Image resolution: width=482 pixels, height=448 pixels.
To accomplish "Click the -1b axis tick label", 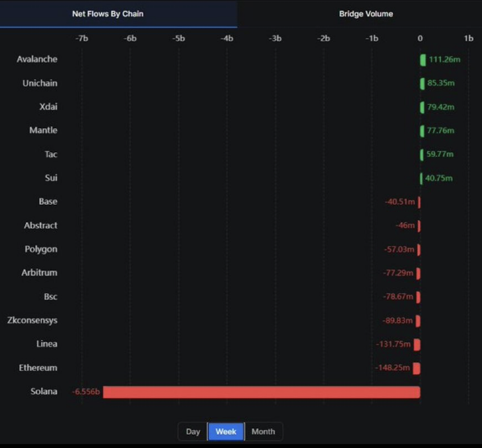I will click(x=372, y=39).
